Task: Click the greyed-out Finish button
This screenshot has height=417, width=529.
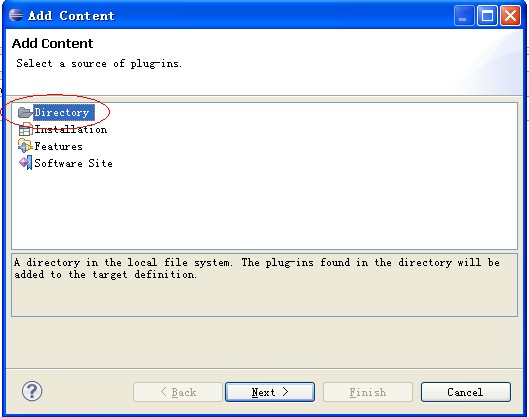Action: pyautogui.click(x=368, y=392)
